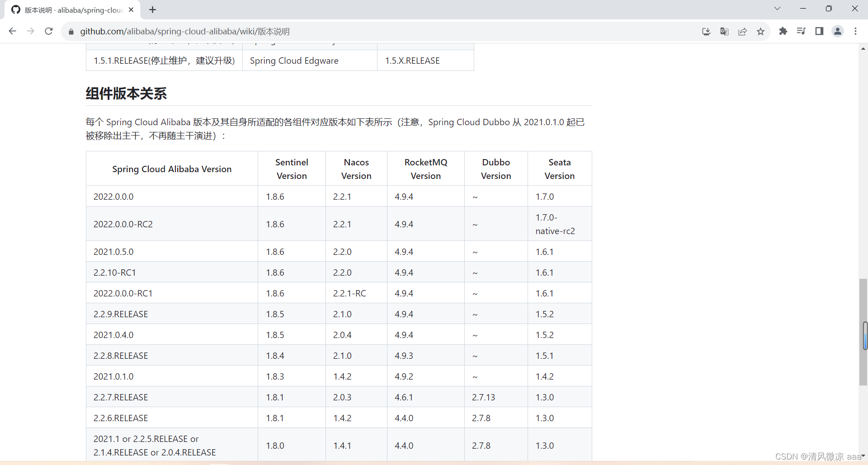This screenshot has width=868, height=465.
Task: Click the vertical page scrollbar thumb
Action: click(x=863, y=332)
